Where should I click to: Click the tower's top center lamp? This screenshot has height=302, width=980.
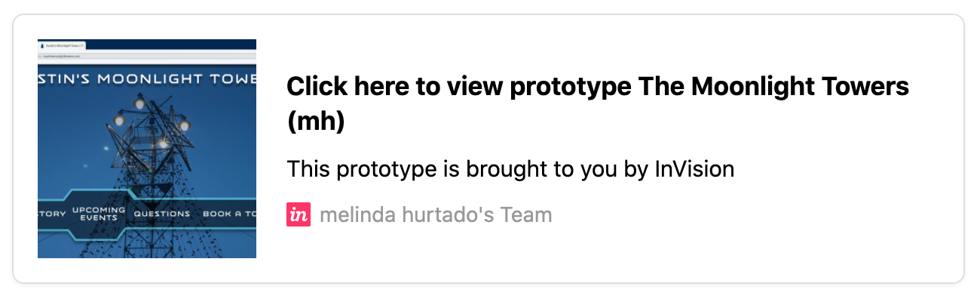click(140, 103)
